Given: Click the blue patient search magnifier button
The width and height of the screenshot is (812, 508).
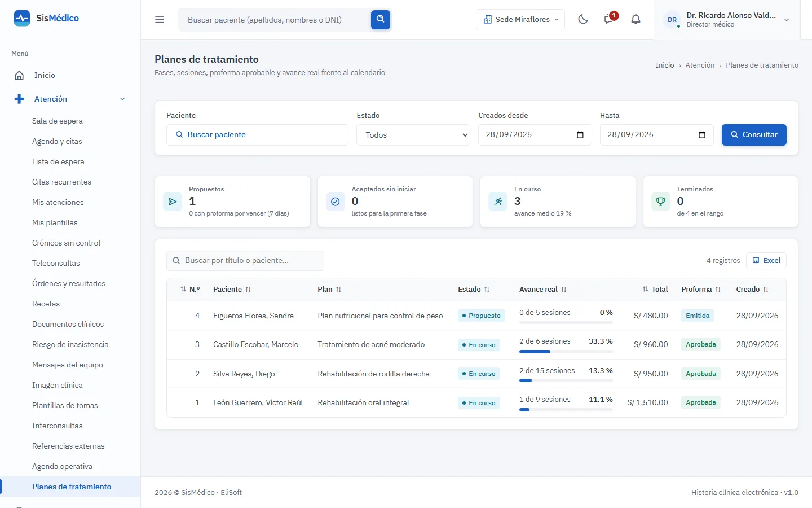Looking at the screenshot, I should 381,20.
